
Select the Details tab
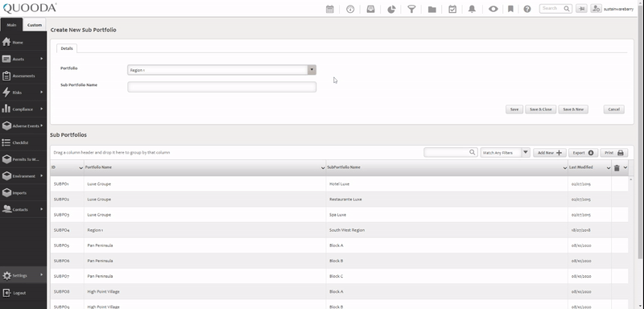(67, 48)
